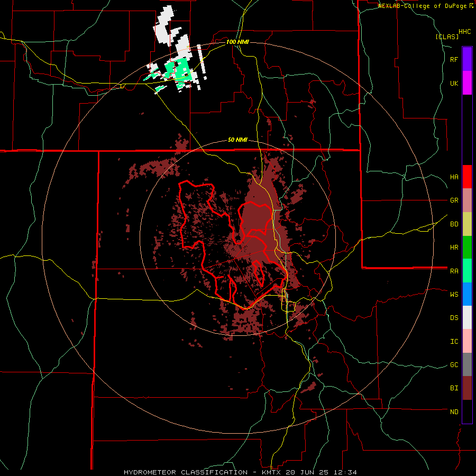Click the GC gray legend swatch

(x=467, y=364)
